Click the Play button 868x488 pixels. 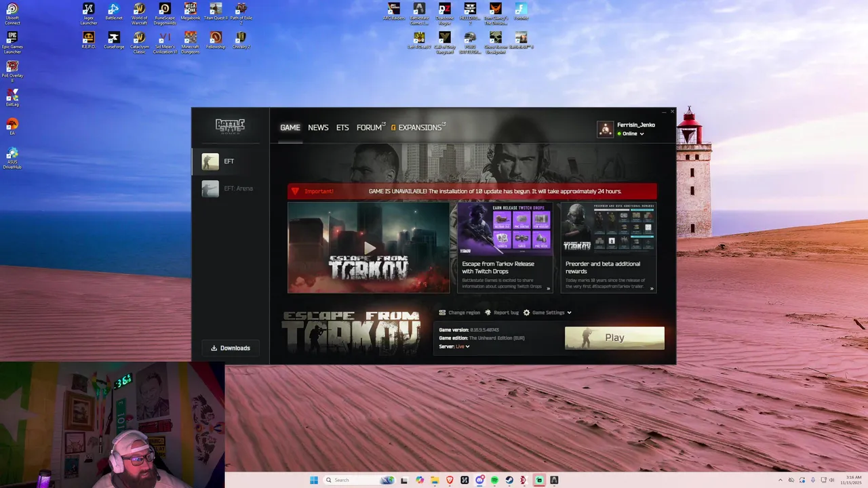tap(614, 338)
